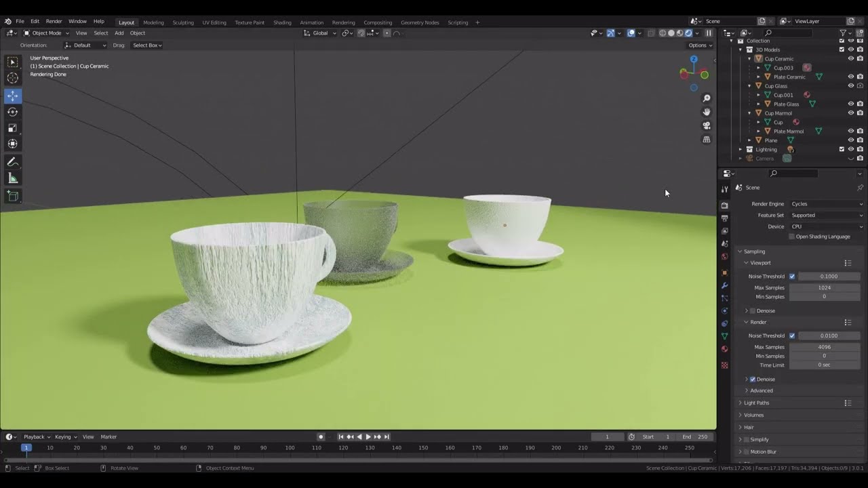Play the animation forward
868x488 pixels.
pyautogui.click(x=368, y=437)
